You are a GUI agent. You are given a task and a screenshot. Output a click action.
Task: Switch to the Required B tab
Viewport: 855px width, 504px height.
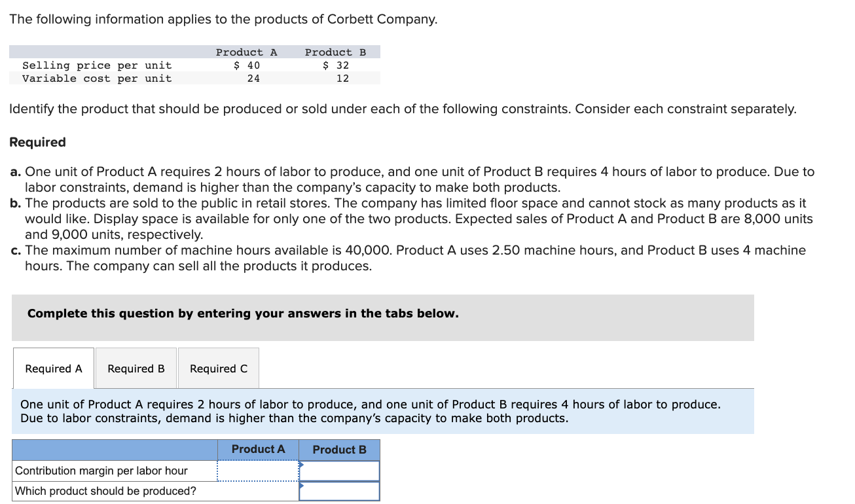pyautogui.click(x=136, y=368)
